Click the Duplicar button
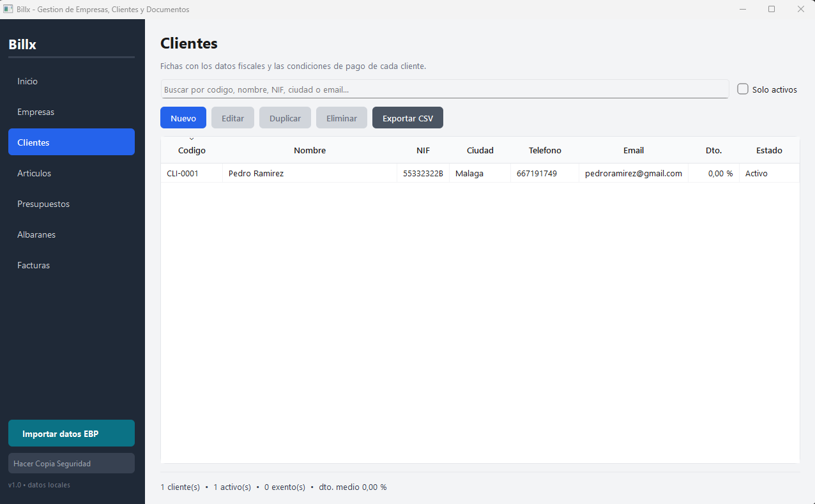815x504 pixels. (285, 118)
